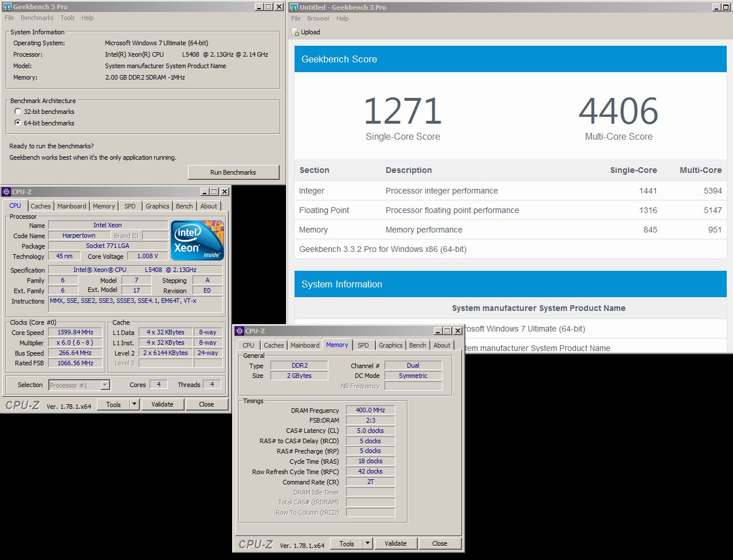Open the Processor #1 selection dropdown
Screen dimensions: 733x560
pos(105,385)
